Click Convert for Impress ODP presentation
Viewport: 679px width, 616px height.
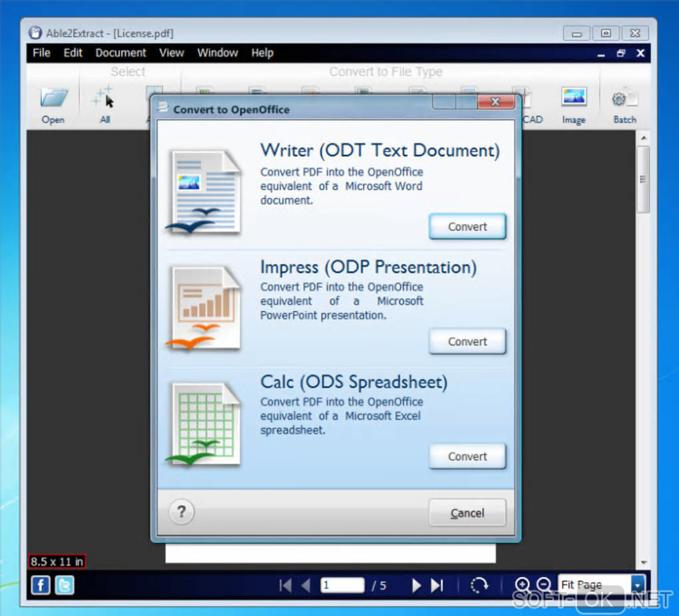tap(467, 341)
